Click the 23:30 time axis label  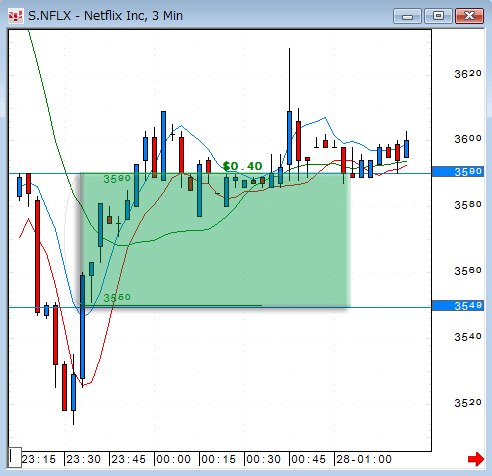click(84, 459)
